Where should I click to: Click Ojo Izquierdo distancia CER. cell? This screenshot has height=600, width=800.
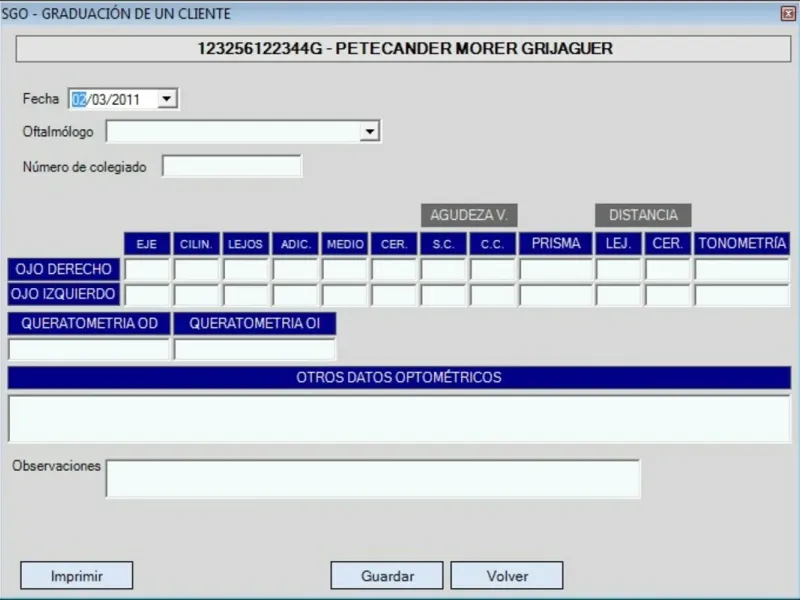point(667,295)
